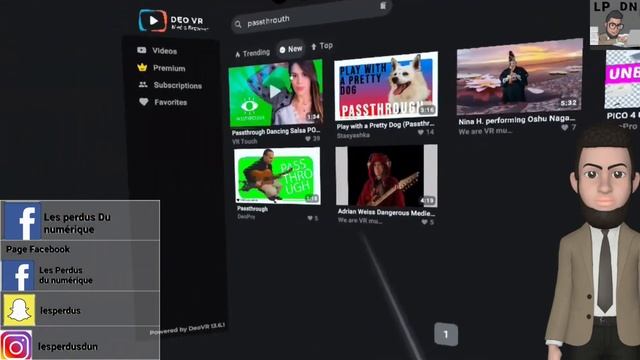The width and height of the screenshot is (640, 360).
Task: Like the Passthrough Dancing Salsa video heart
Action: [308, 139]
